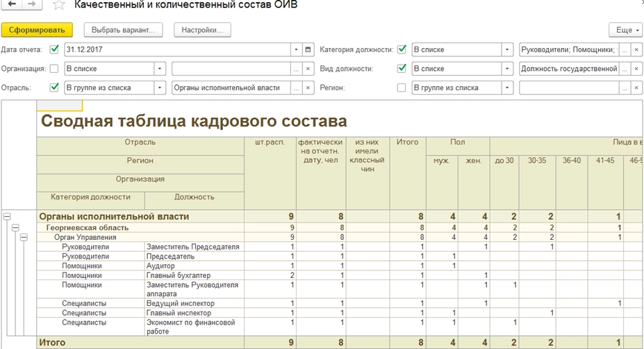The width and height of the screenshot is (644, 349).
Task: Open selection list (…) for Регион value
Action: [x=625, y=88]
